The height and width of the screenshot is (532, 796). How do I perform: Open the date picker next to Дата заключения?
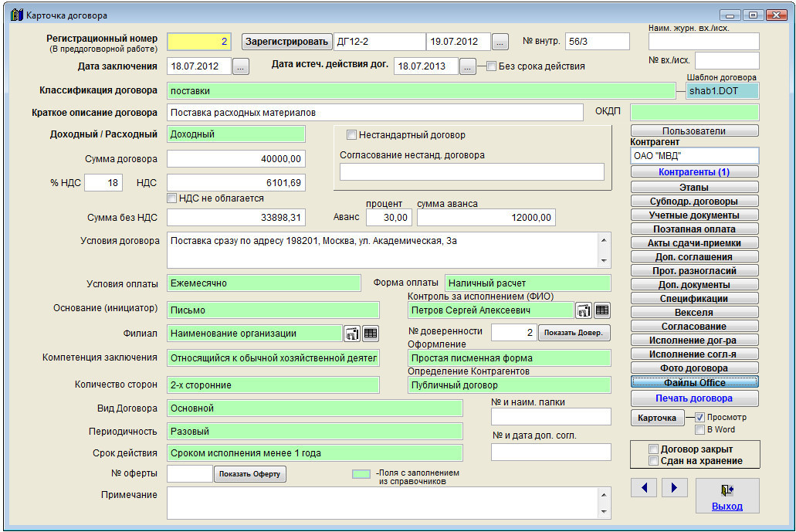pyautogui.click(x=241, y=67)
